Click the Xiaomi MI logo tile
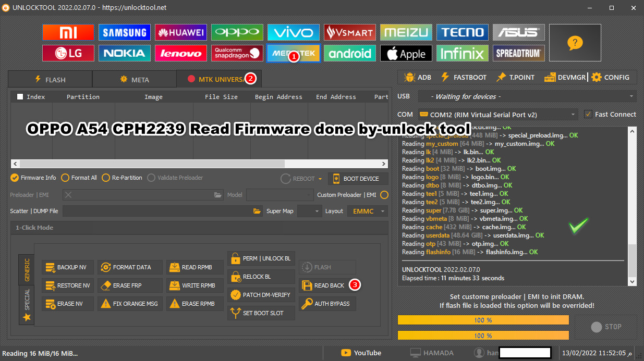This screenshot has height=361, width=644. point(68,32)
